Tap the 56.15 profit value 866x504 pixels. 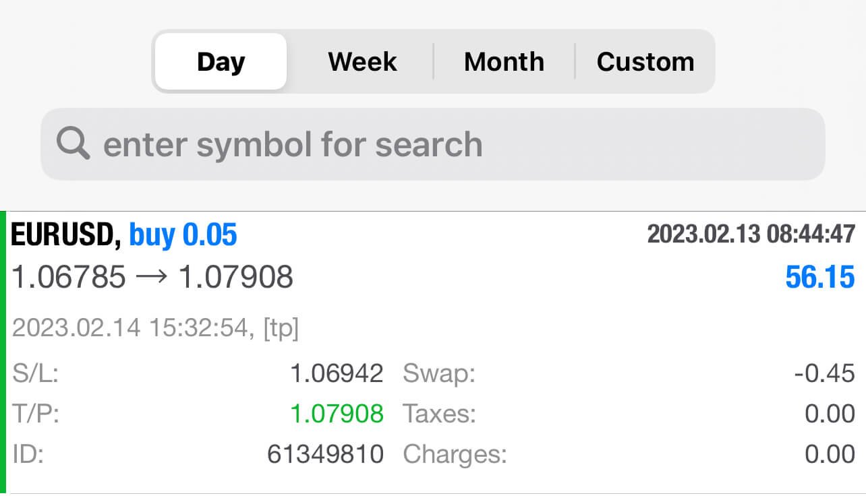(820, 277)
